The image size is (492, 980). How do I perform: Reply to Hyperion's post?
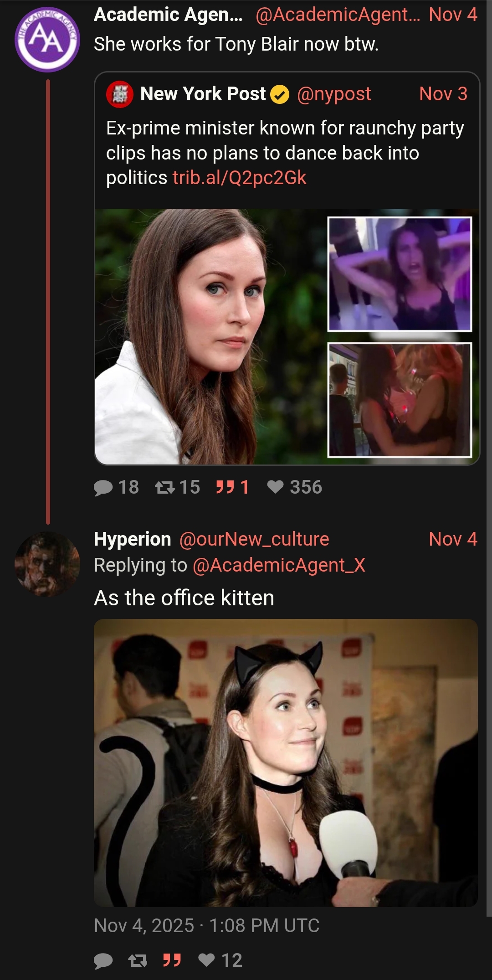[103, 961]
